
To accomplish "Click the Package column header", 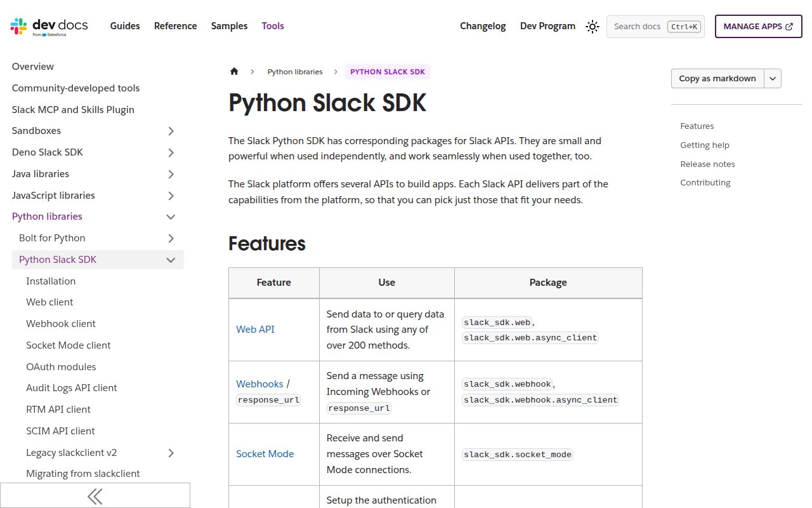I will coord(548,283).
